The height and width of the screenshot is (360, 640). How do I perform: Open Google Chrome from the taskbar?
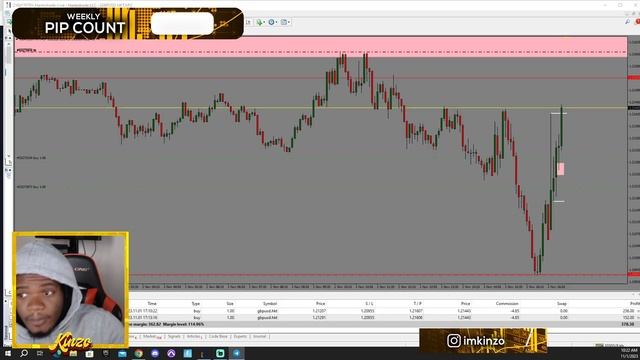tap(139, 353)
